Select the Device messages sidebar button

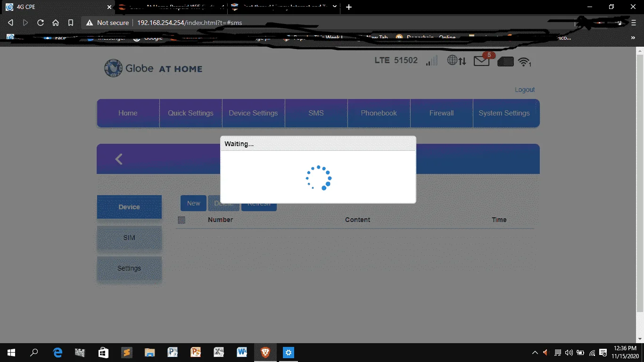129,207
